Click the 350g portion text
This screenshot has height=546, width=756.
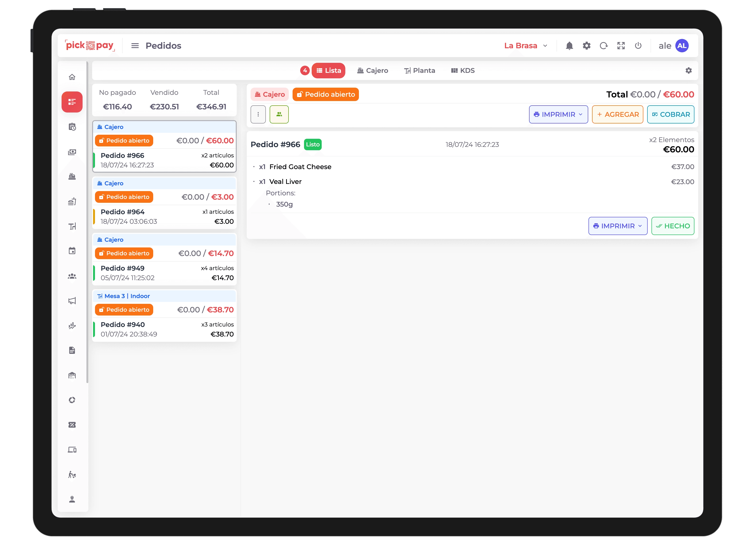click(284, 204)
